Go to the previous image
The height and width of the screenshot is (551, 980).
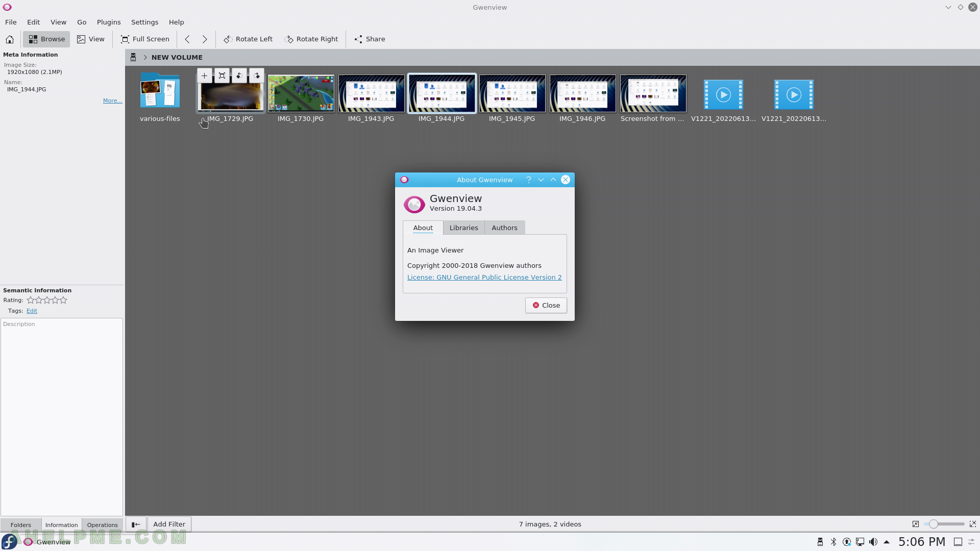click(x=187, y=39)
